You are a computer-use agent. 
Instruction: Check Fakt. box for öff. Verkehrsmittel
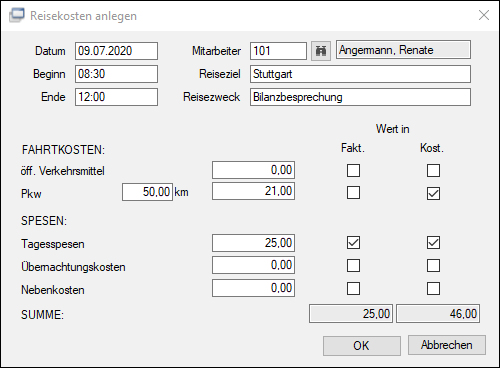tap(353, 170)
